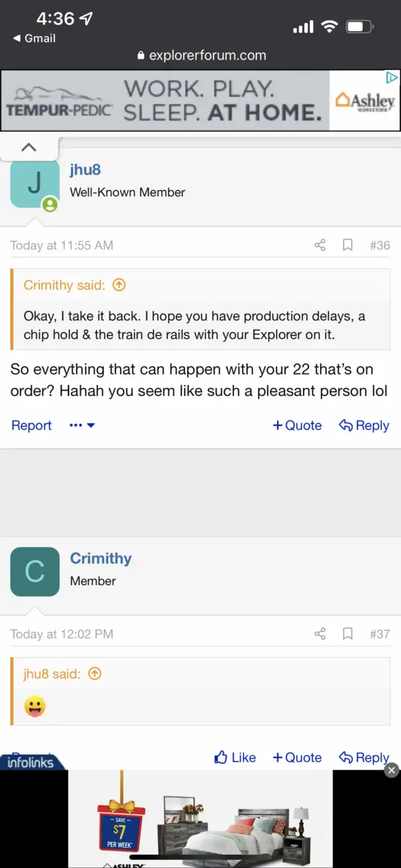Open AdChoices icon on Tempur-Pedic banner
The height and width of the screenshot is (868, 401).
tap(392, 77)
